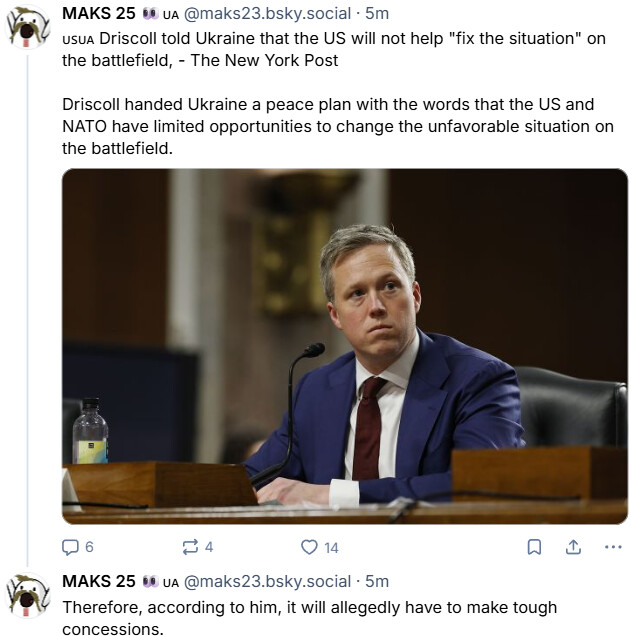Click the reply speech bubble icon
This screenshot has width=640, height=636.
tap(70, 547)
